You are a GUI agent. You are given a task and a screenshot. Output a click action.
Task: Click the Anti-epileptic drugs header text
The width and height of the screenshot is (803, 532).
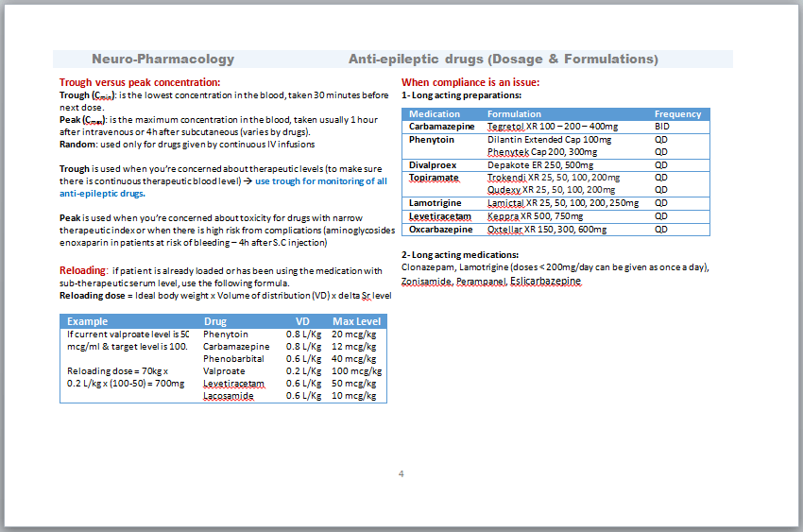pos(503,59)
